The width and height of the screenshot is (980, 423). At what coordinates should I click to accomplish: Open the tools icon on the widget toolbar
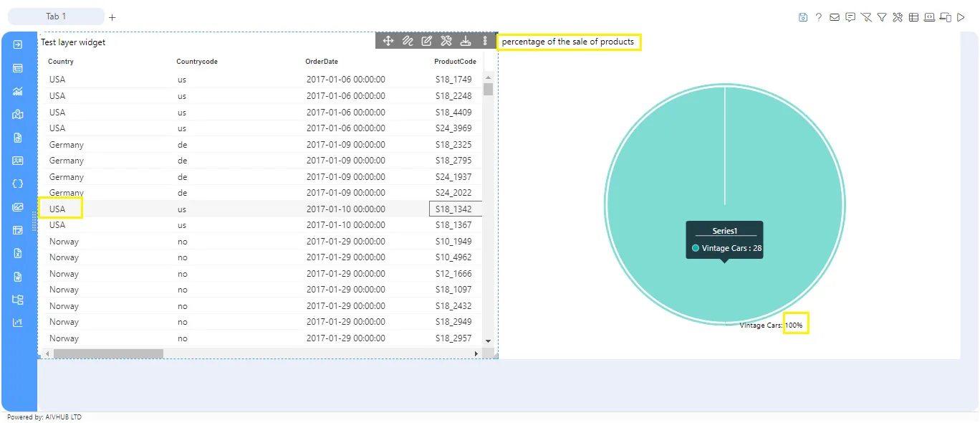[x=446, y=41]
